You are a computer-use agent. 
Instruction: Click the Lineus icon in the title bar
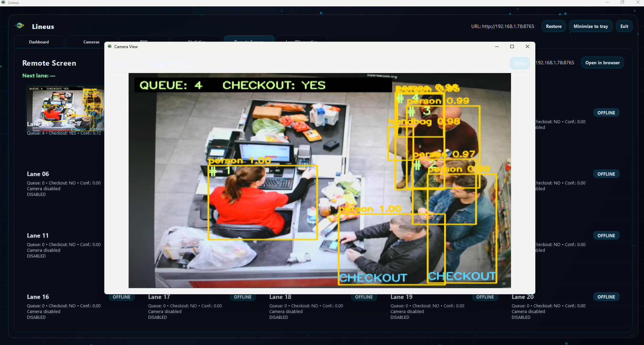coord(4,2)
